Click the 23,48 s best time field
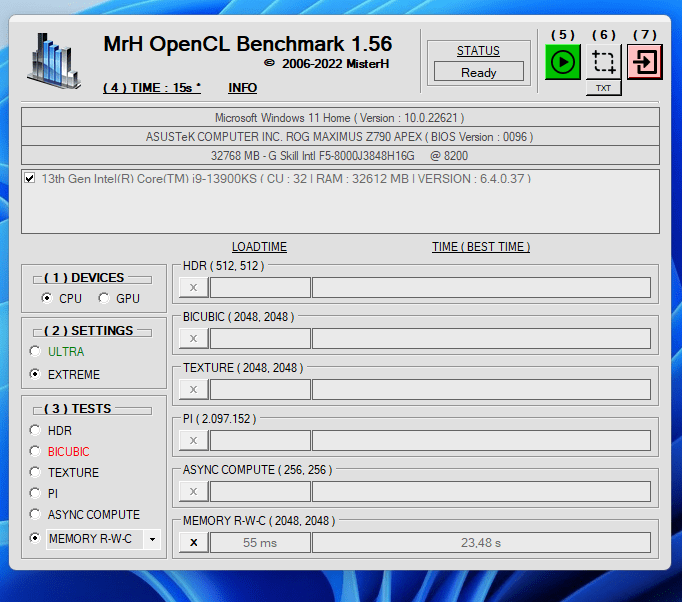Image resolution: width=682 pixels, height=602 pixels. pyautogui.click(x=481, y=542)
